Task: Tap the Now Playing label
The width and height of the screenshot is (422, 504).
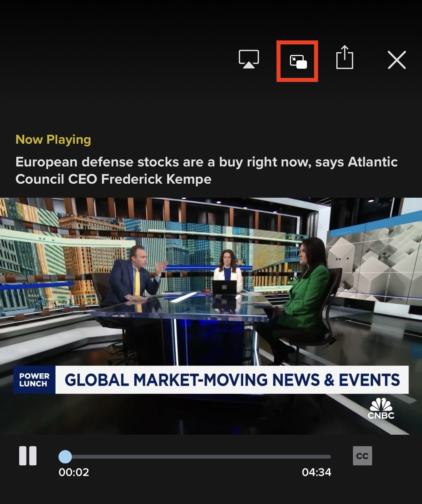Action: (53, 140)
